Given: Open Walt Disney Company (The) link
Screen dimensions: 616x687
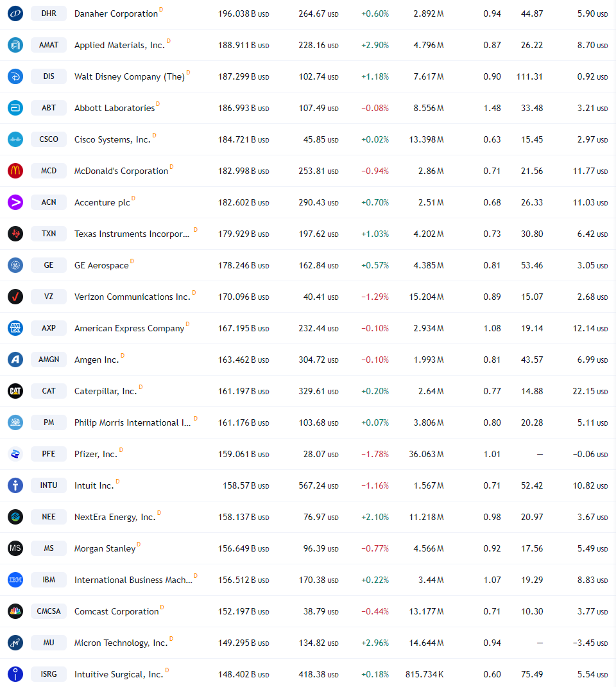Looking at the screenshot, I should tap(130, 76).
